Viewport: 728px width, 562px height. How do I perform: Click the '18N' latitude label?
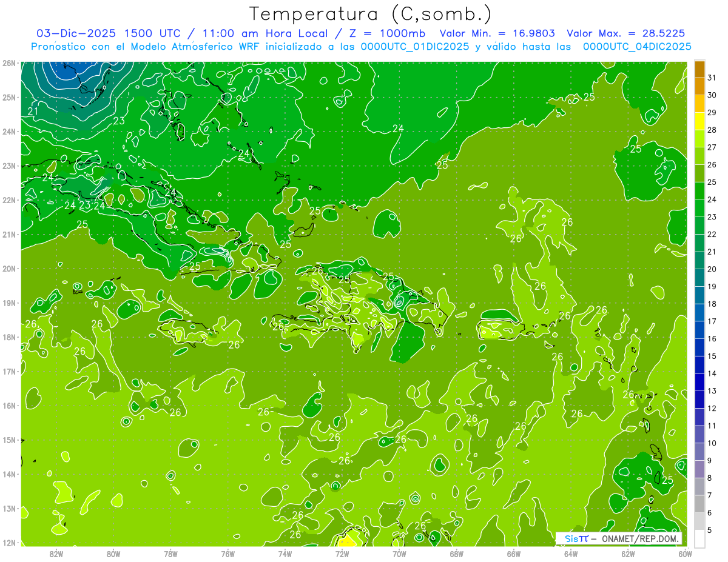click(x=9, y=337)
